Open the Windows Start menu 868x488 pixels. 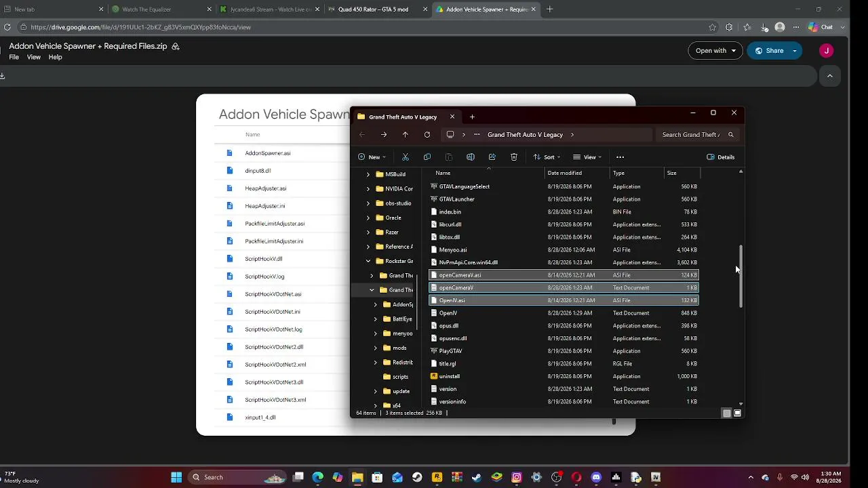click(x=176, y=477)
